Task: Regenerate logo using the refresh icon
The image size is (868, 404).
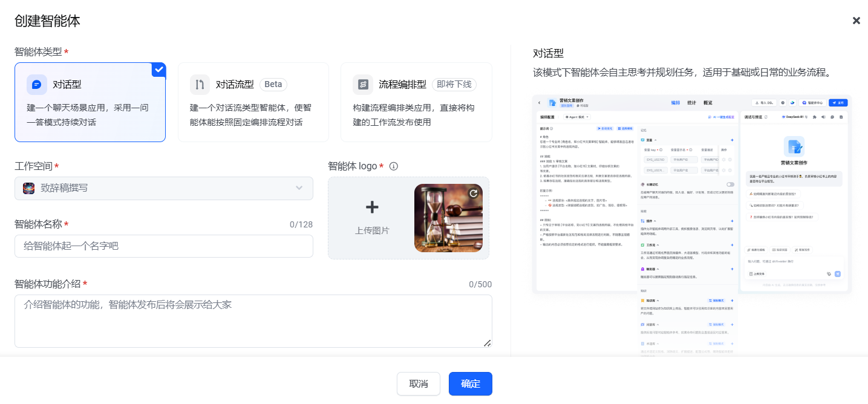Action: pos(474,194)
